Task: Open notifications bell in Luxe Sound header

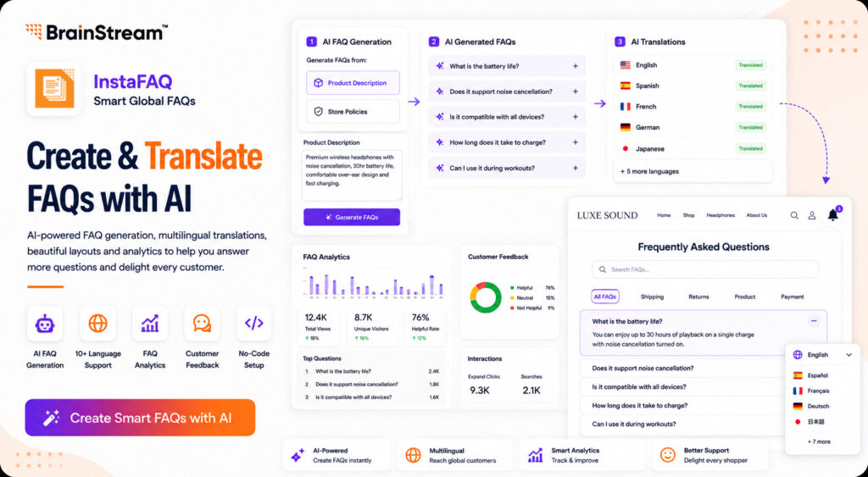Action: [x=833, y=214]
